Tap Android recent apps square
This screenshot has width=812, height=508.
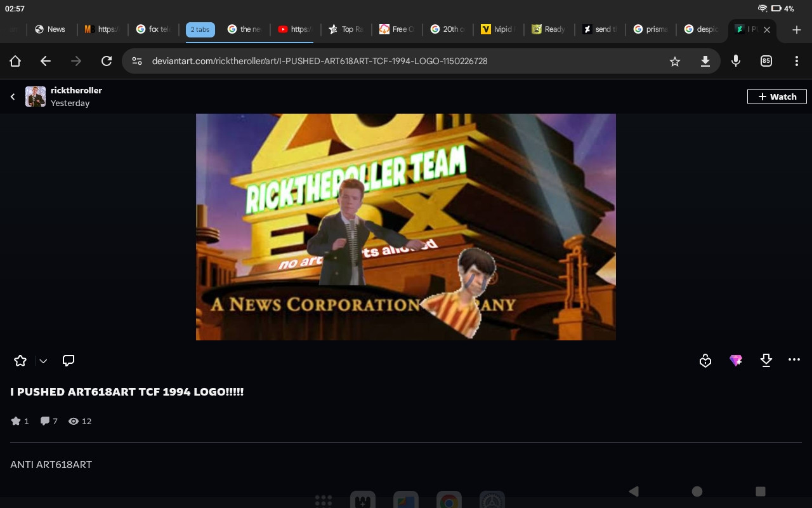pyautogui.click(x=761, y=491)
